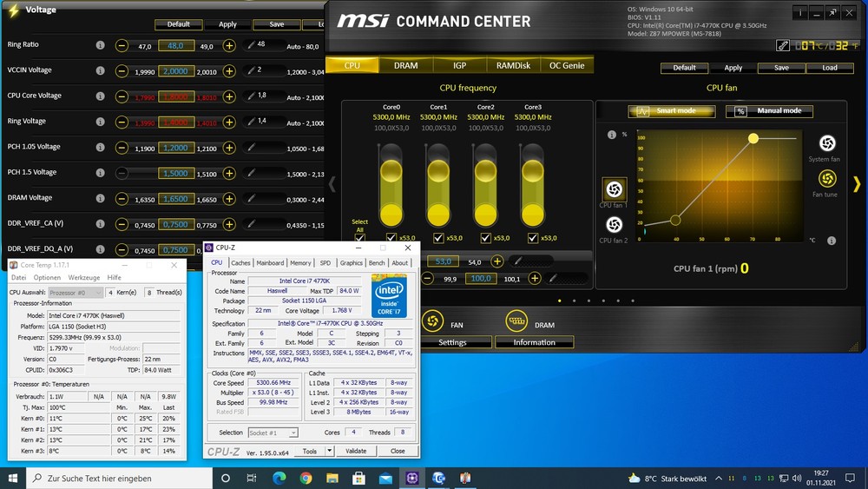Click the info icon at fan graph top-left
Viewport: 868px width, 489px height.
click(612, 135)
